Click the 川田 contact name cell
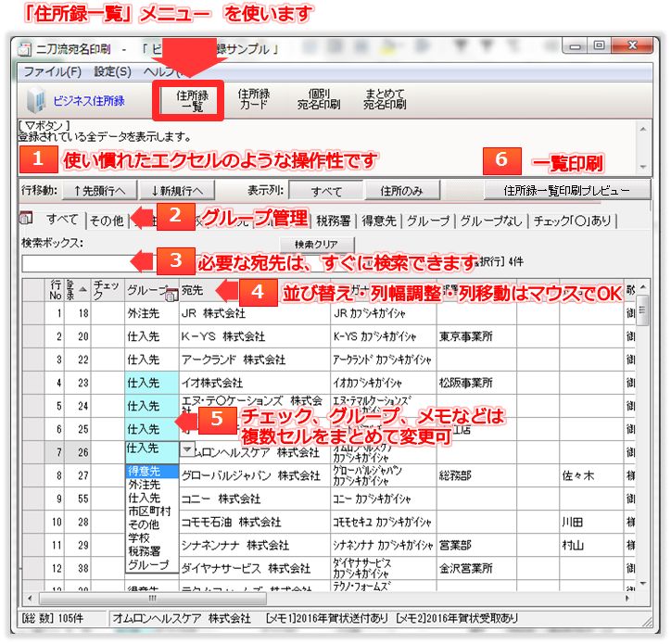 click(x=591, y=522)
